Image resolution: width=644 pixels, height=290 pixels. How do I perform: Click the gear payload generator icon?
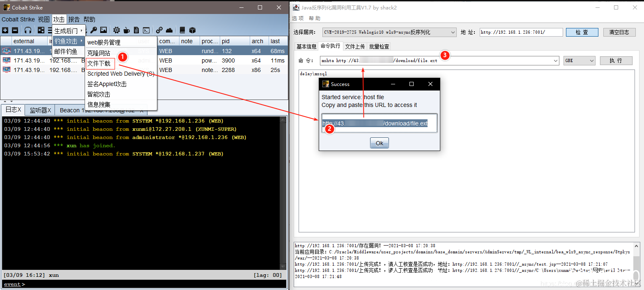117,30
